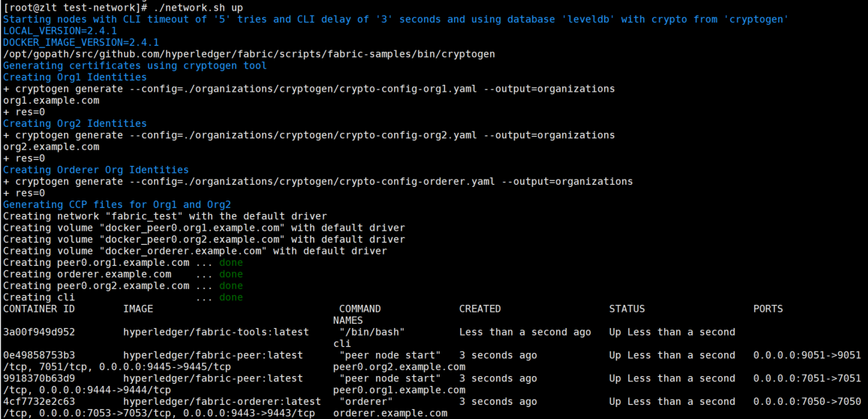The image size is (868, 419).
Task: Click 'Creating Orderer Org Identities' text
Action: (96, 170)
